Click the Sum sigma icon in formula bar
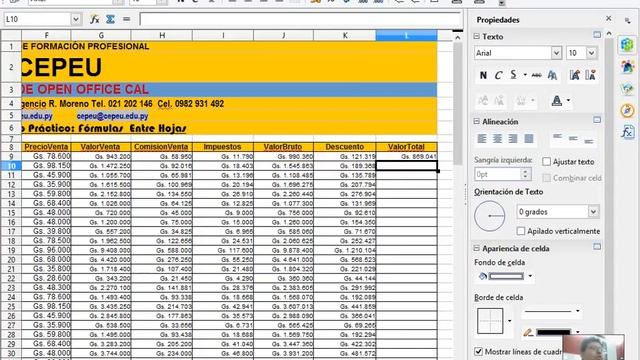The width and height of the screenshot is (640, 360). (x=110, y=19)
